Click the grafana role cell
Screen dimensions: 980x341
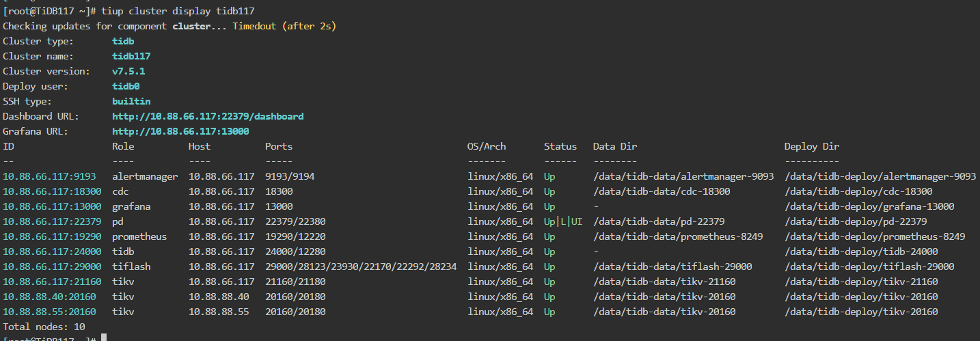click(131, 206)
